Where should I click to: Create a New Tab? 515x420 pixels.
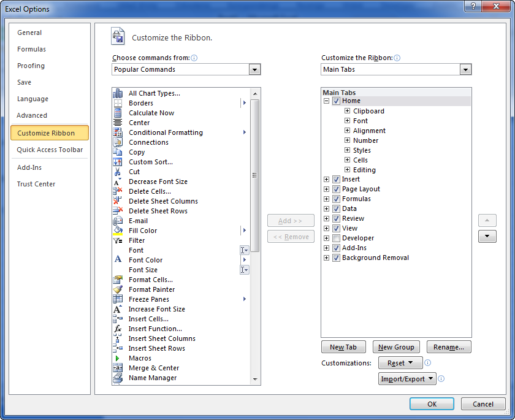click(343, 347)
